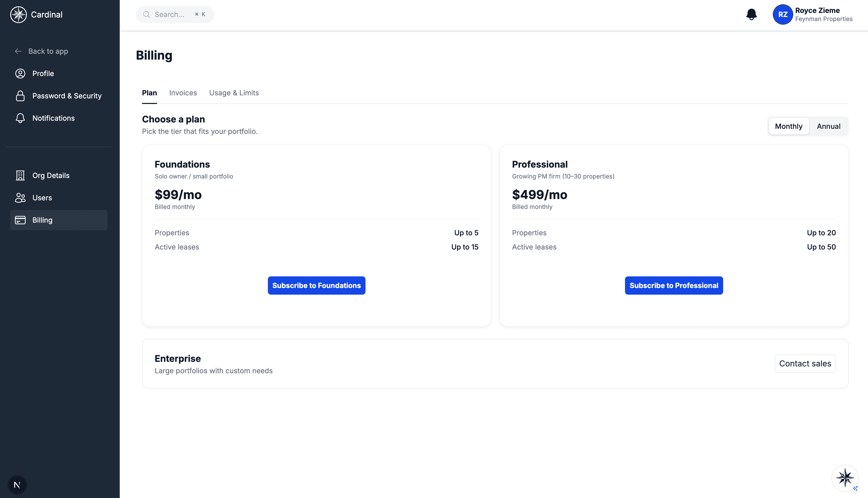Click the 'Up to 20' properties value

(x=821, y=233)
